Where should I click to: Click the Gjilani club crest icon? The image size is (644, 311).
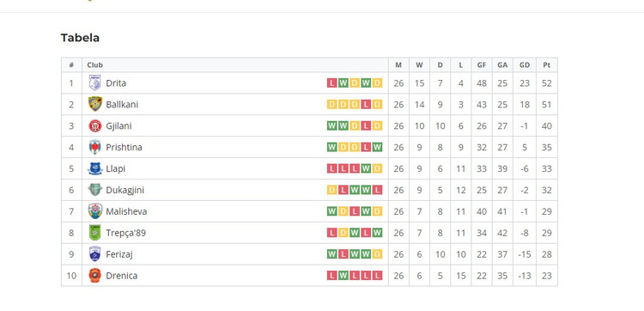tap(94, 125)
